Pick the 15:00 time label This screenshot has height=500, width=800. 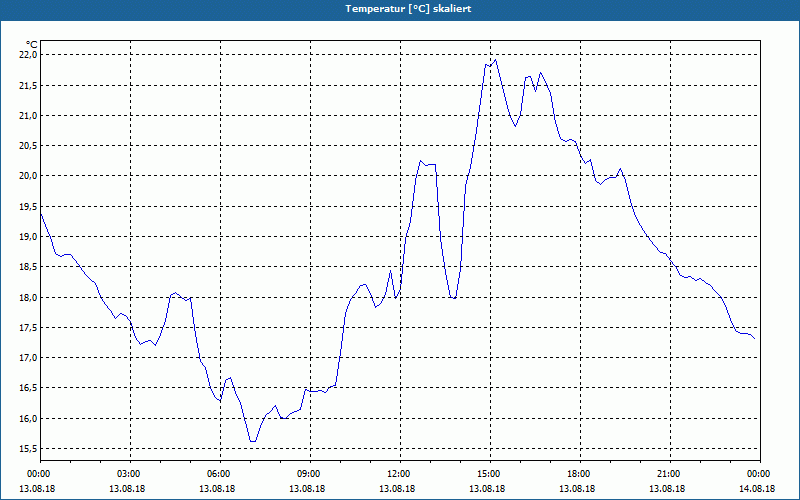pos(488,474)
